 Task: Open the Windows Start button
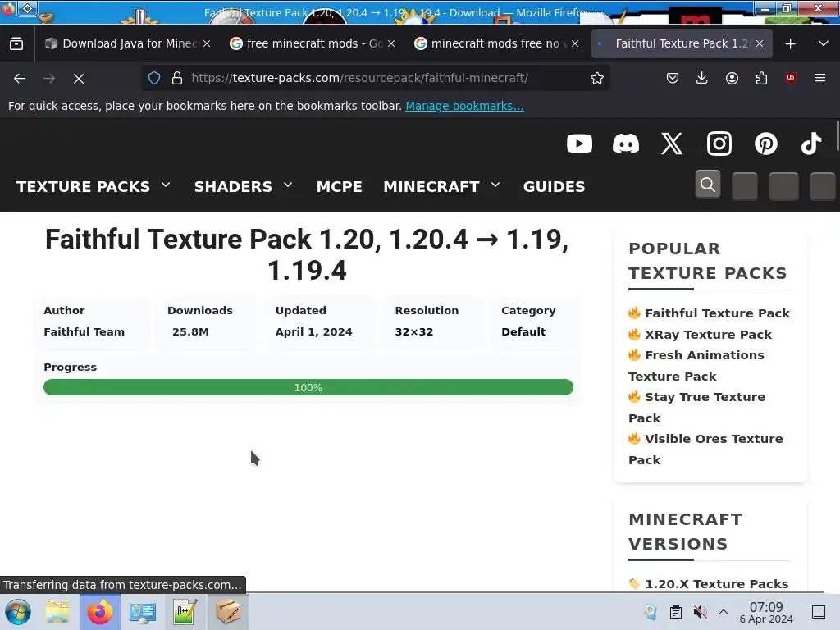pos(18,612)
